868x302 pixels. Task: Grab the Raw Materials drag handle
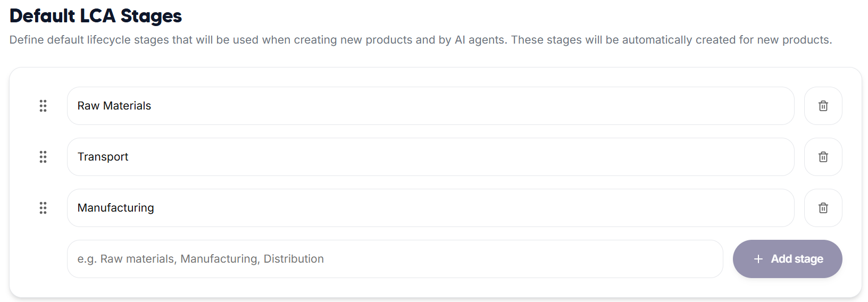coord(43,106)
